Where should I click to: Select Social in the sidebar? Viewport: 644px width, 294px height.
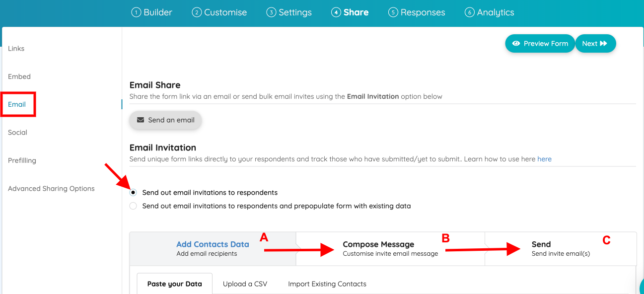18,133
